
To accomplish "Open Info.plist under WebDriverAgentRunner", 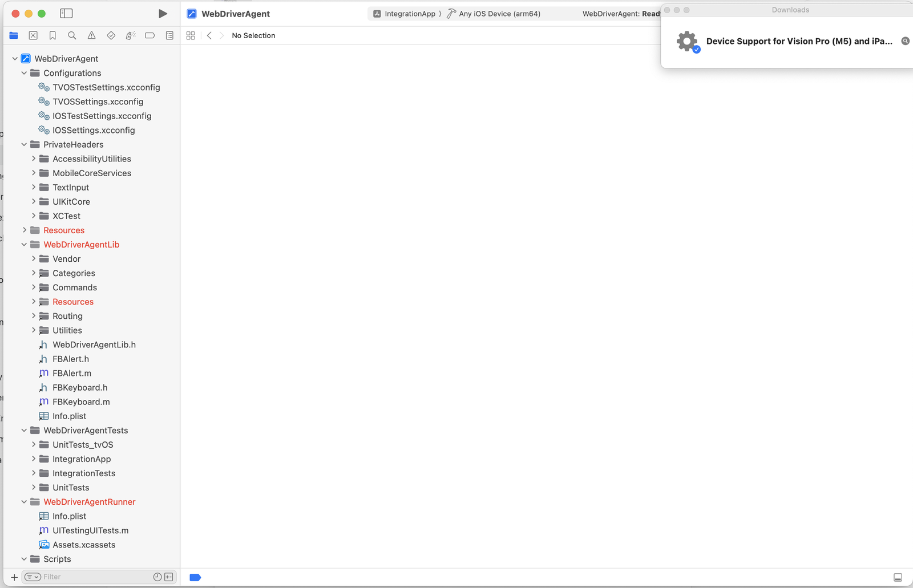I will [x=62, y=516].
